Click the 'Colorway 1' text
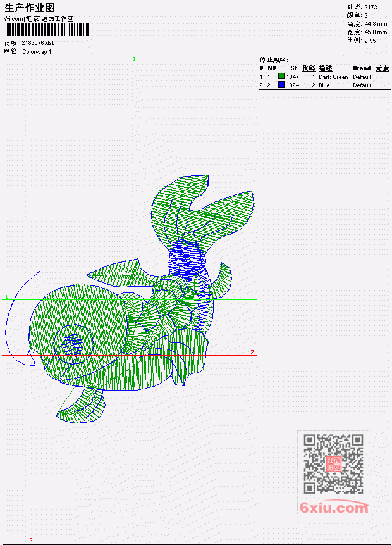The height and width of the screenshot is (545, 392). point(37,51)
